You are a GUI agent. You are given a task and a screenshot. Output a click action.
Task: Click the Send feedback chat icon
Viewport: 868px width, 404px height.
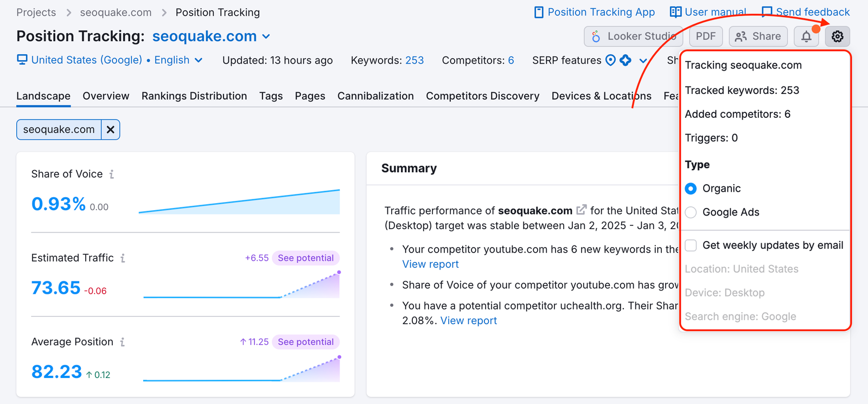click(x=767, y=12)
